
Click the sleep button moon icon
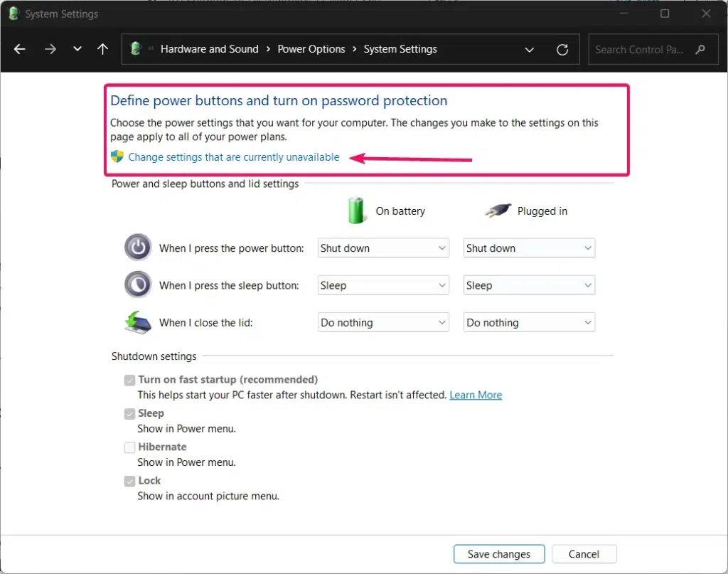click(138, 285)
